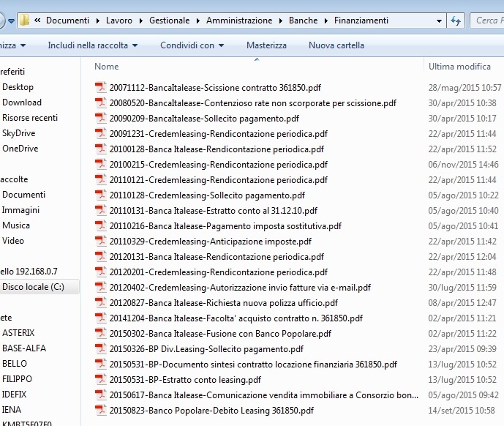Click PDF icon of Fusione con Banco Popolare
Image resolution: width=504 pixels, height=426 pixels.
[101, 334]
